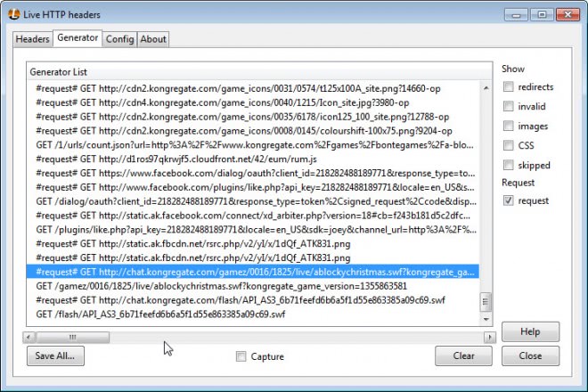The height and width of the screenshot is (392, 588).
Task: Select the https://www.facebook.com/dialog/oauth request row
Action: 252,174
